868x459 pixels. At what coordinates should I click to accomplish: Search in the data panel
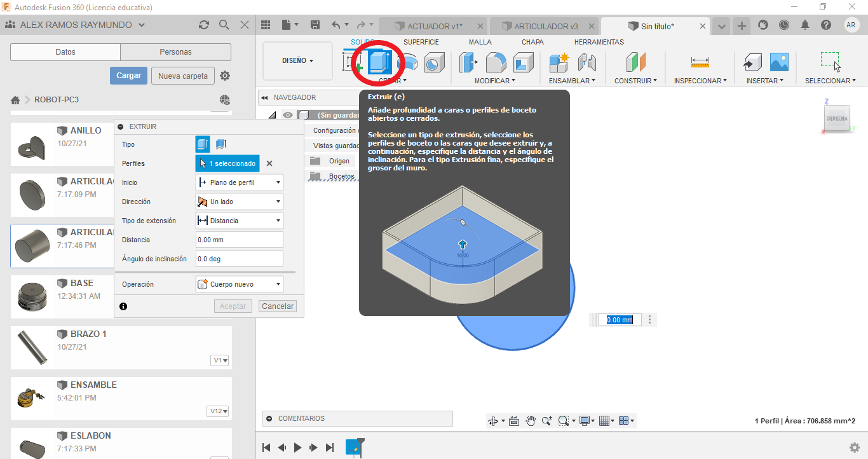(x=224, y=25)
